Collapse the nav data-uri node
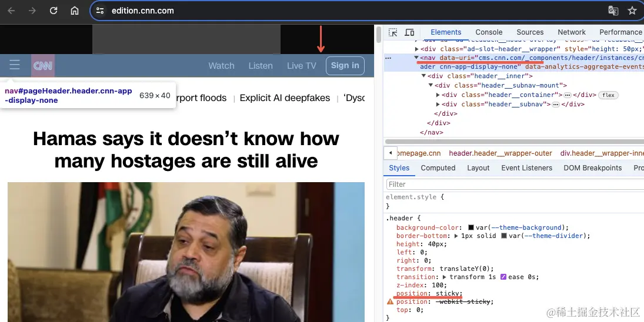This screenshot has width=644, height=322. [x=416, y=58]
